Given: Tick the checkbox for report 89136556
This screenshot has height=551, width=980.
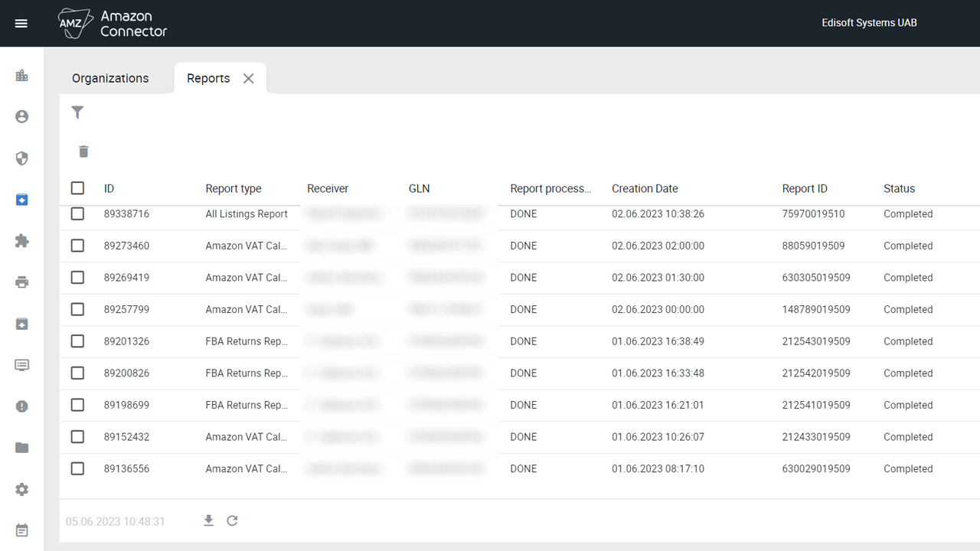Looking at the screenshot, I should [77, 468].
